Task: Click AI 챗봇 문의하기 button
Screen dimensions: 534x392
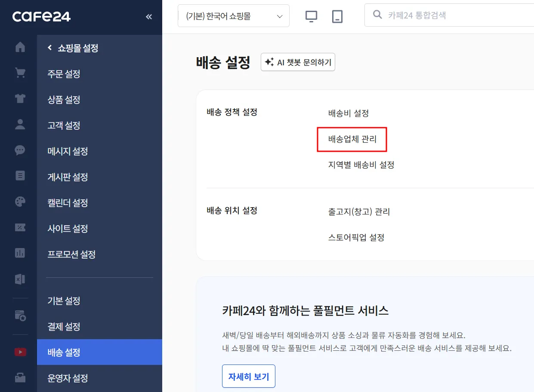Action: [x=298, y=62]
